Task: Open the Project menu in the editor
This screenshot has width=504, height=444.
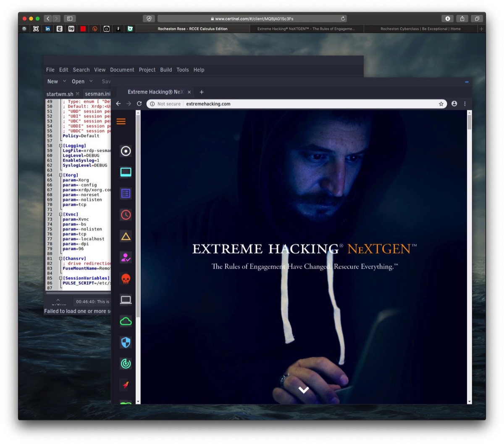Action: point(147,70)
